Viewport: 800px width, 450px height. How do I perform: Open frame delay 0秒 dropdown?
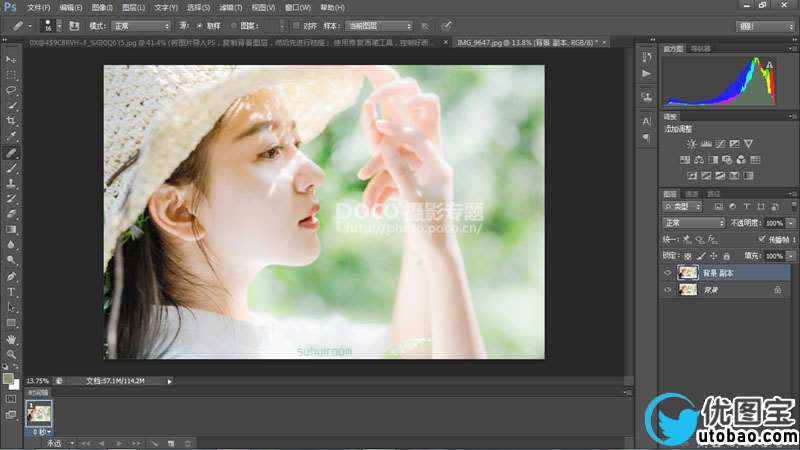pyautogui.click(x=41, y=432)
